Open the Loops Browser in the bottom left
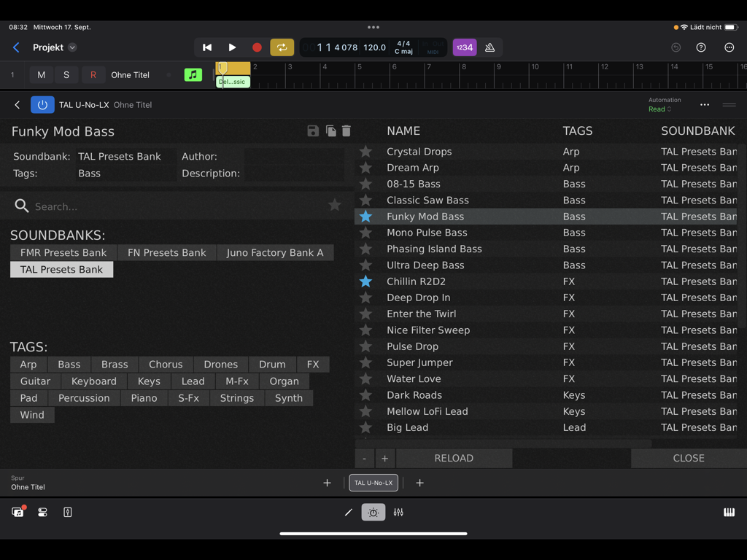 pos(16,512)
